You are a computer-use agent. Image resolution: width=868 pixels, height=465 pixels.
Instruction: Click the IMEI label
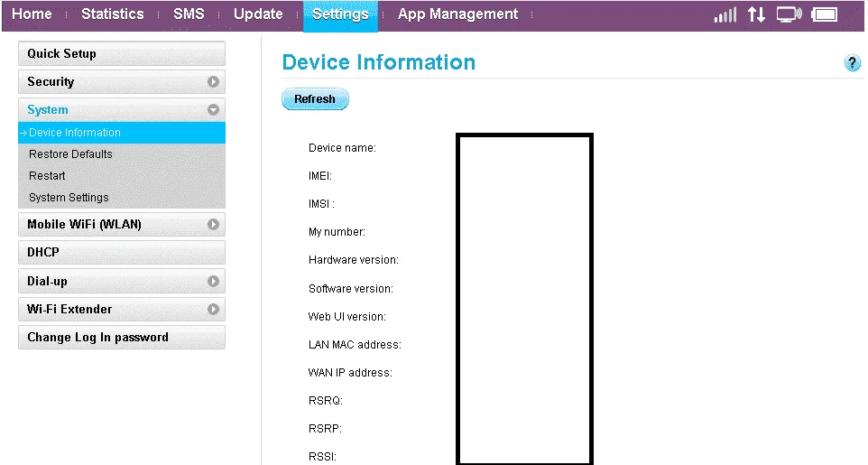click(320, 176)
